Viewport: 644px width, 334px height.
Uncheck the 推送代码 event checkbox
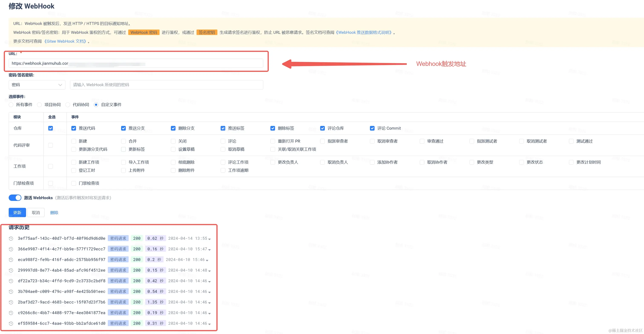73,128
